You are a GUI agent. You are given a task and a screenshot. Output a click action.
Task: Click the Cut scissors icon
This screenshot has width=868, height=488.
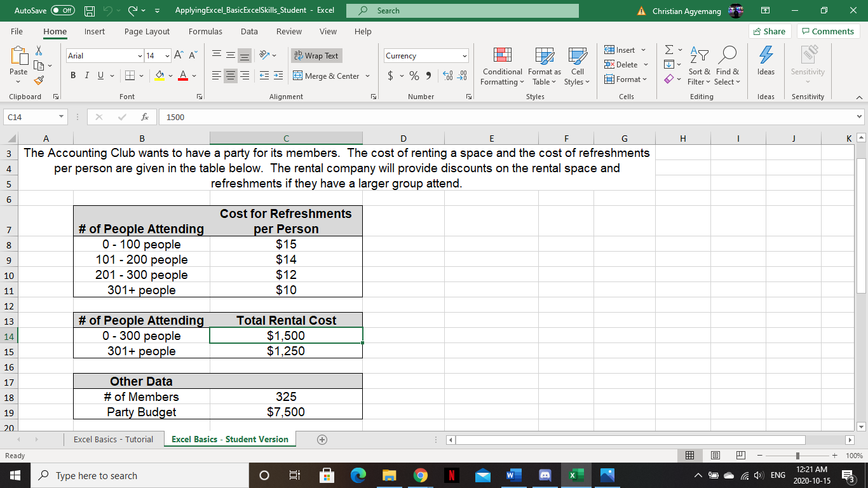point(38,51)
